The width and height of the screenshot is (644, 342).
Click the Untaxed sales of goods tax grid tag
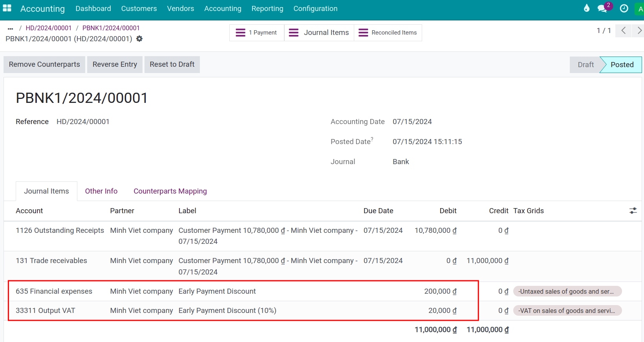pyautogui.click(x=567, y=291)
